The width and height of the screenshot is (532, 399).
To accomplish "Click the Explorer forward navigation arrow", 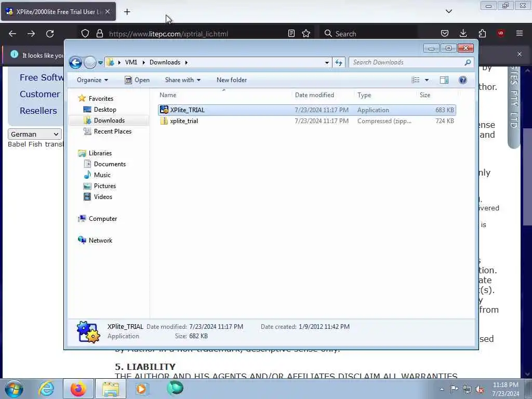I will (90, 62).
